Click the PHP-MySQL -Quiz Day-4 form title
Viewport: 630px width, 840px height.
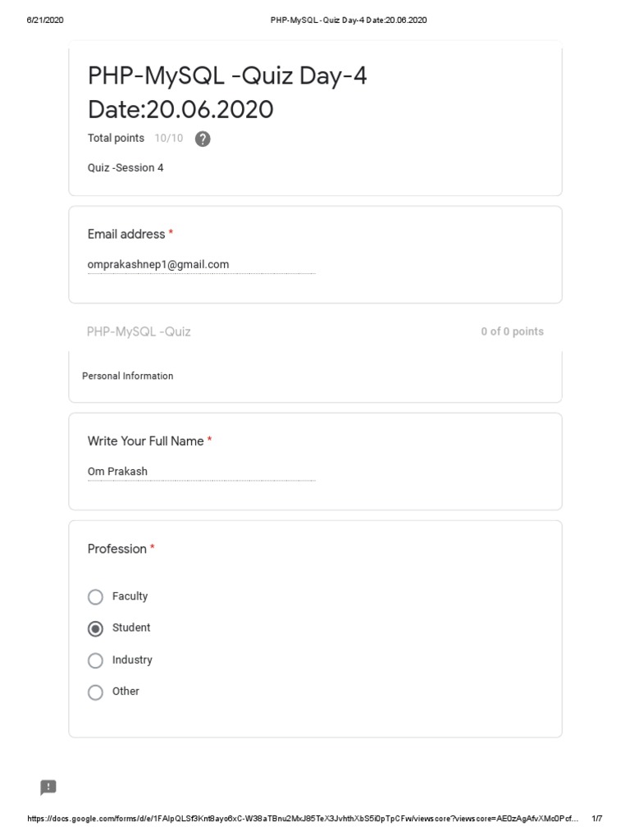[x=227, y=92]
